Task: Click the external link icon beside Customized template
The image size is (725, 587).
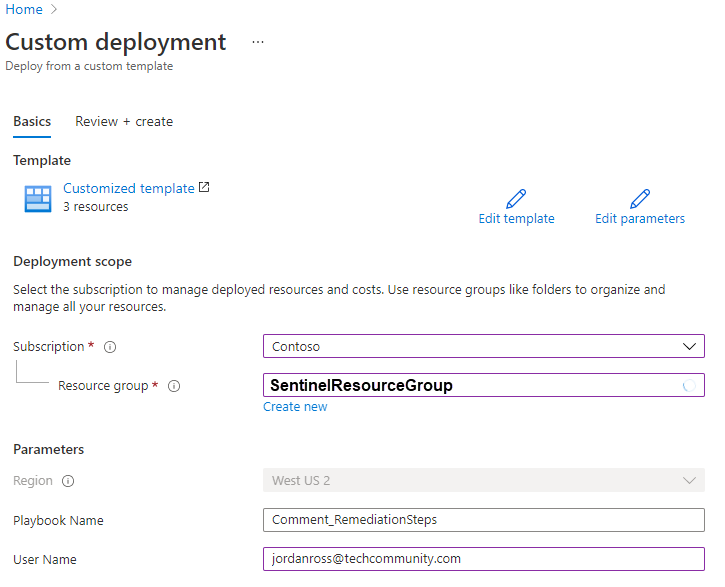Action: 205,188
